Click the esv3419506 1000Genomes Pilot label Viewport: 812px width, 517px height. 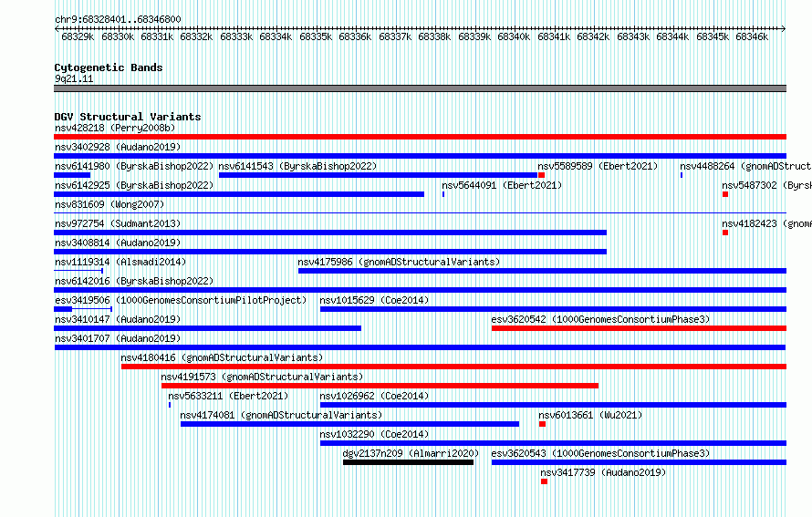point(181,300)
